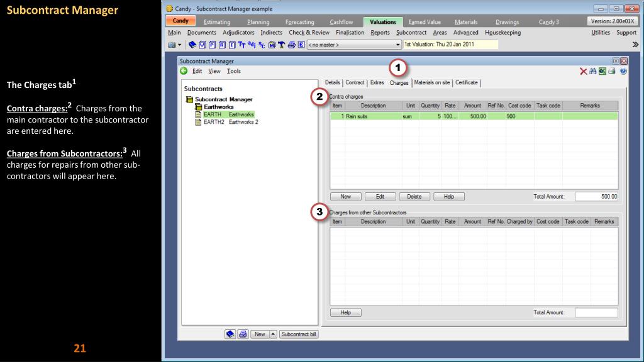Click the 1st Valuation date field
The image size is (644, 362).
450,45
